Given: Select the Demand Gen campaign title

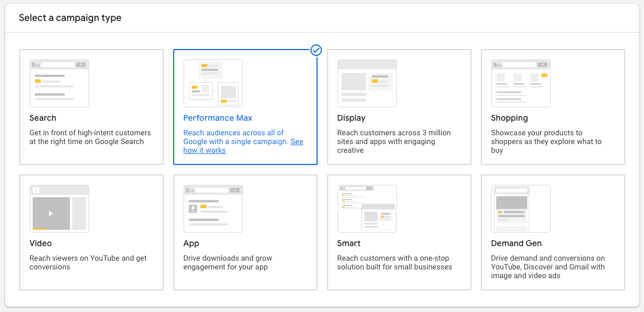Looking at the screenshot, I should pyautogui.click(x=516, y=243).
